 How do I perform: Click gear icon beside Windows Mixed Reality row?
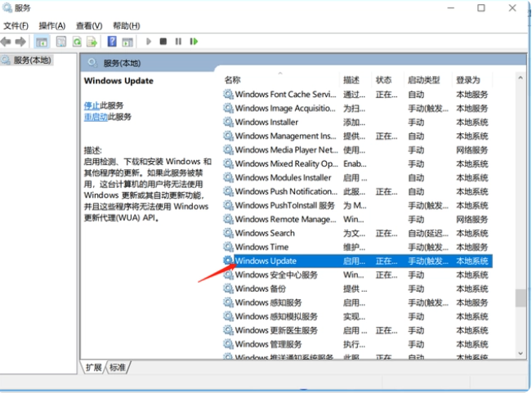[x=228, y=163]
